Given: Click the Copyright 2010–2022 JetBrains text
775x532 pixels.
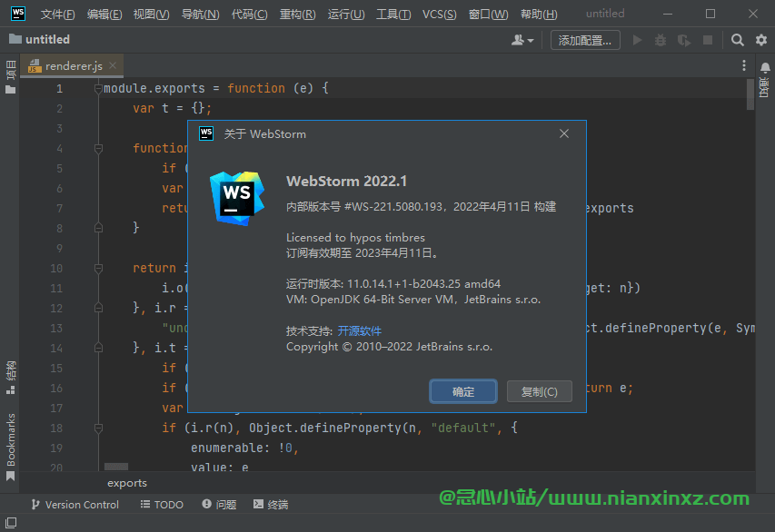Looking at the screenshot, I should pos(390,347).
